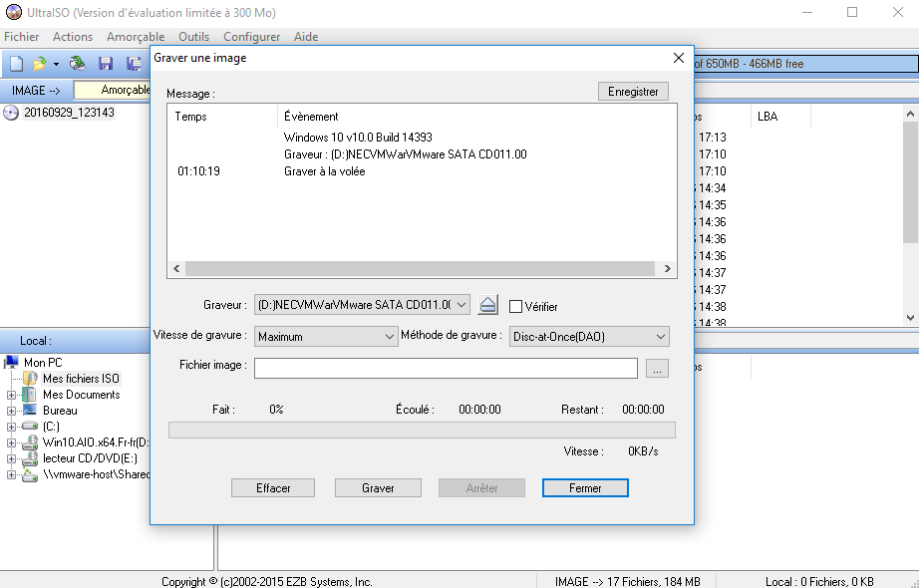919x588 pixels.
Task: Click the LBA column header
Action: click(780, 116)
